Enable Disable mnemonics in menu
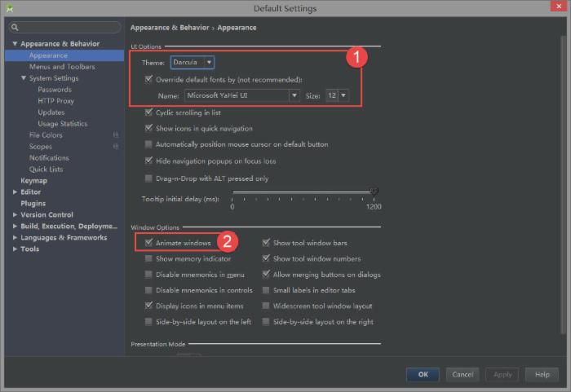Image resolution: width=571 pixels, height=392 pixels. [x=148, y=275]
